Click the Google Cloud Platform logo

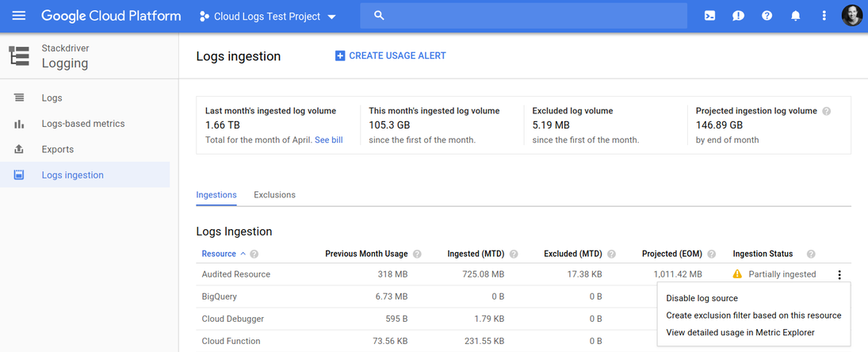[111, 16]
